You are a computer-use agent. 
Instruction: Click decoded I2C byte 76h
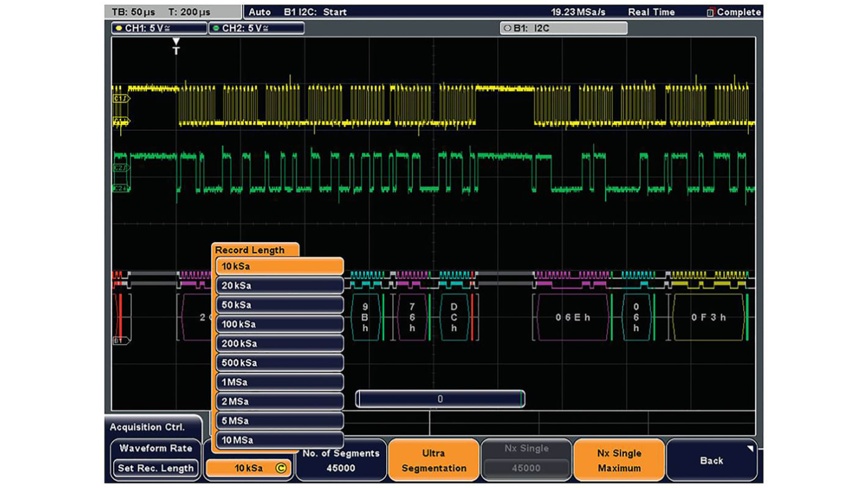(412, 317)
